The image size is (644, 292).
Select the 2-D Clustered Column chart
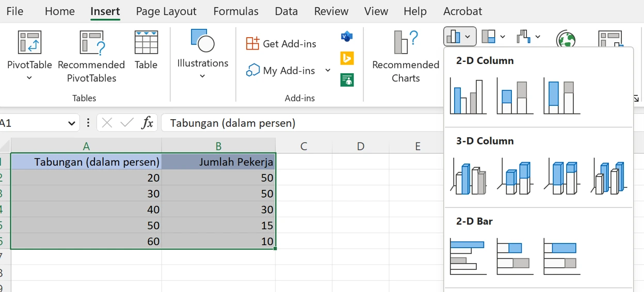point(468,96)
